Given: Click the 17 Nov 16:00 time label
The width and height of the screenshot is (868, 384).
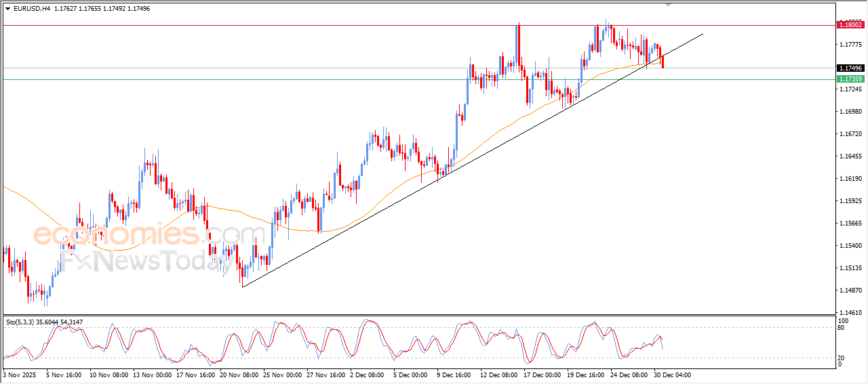Looking at the screenshot, I should coord(196,375).
